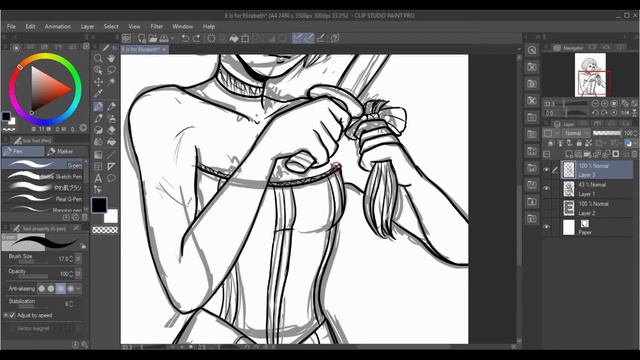Adjust Brush Size value stepper arrows

71,259
